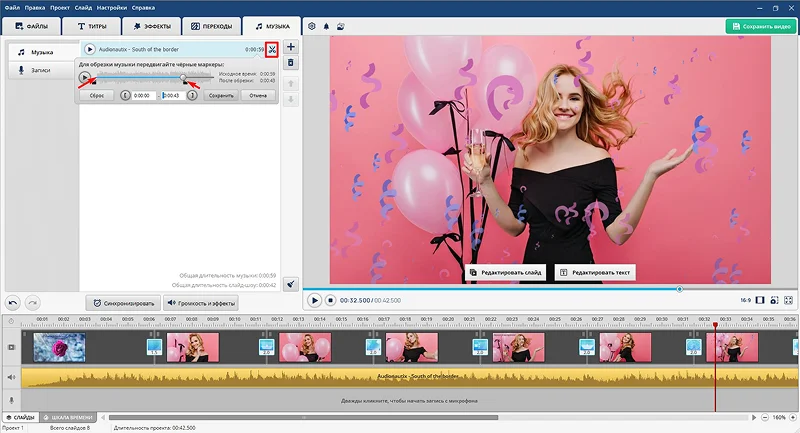Click the right arrow of the timeline scrollbar
800x433 pixels.
tap(754, 417)
